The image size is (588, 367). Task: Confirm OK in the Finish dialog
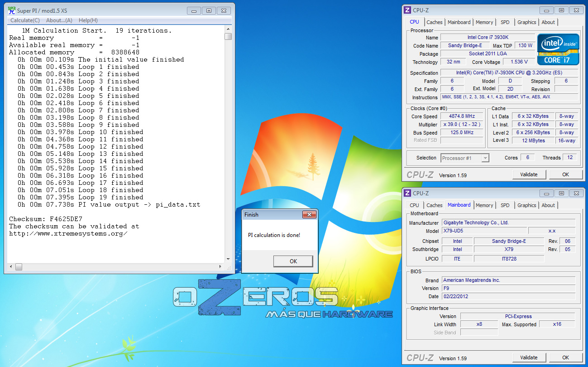(293, 261)
